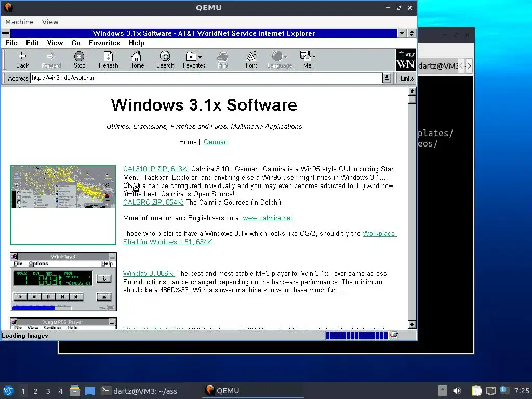This screenshot has width=532, height=399.
Task: Open the Favorites toolbar button
Action: (194, 60)
